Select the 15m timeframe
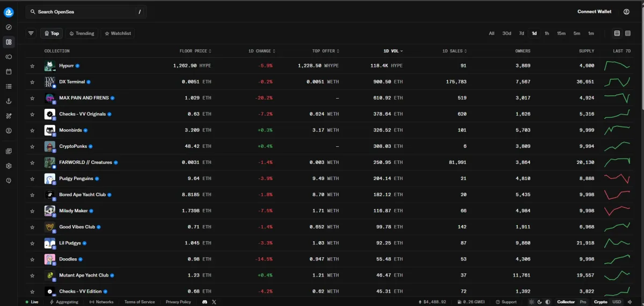This screenshot has width=644, height=306. point(561,33)
